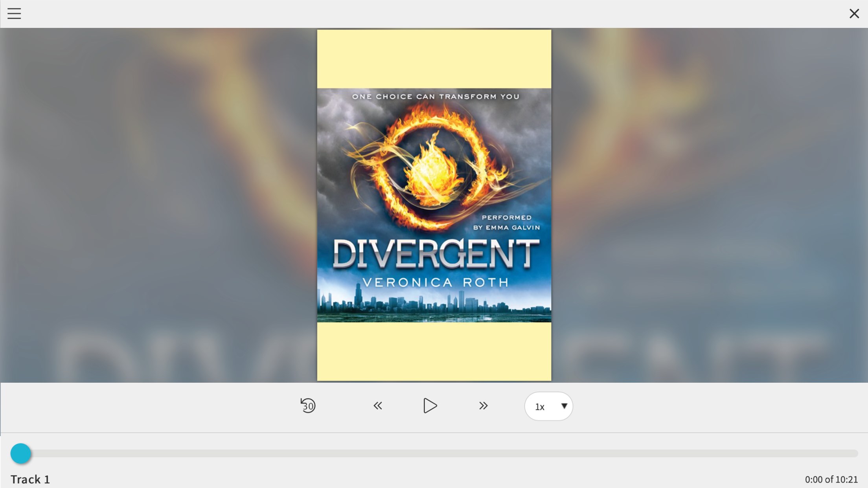Click the speed dropdown arrow triangle

click(564, 406)
